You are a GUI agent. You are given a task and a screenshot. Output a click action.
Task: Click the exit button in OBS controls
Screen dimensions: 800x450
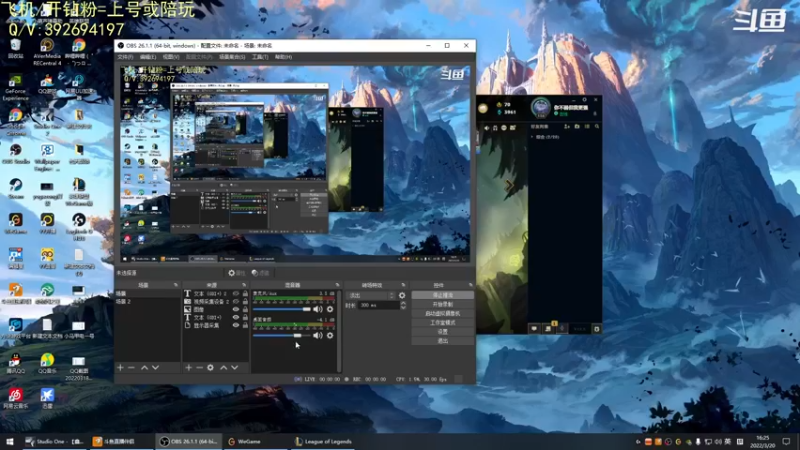click(x=442, y=341)
